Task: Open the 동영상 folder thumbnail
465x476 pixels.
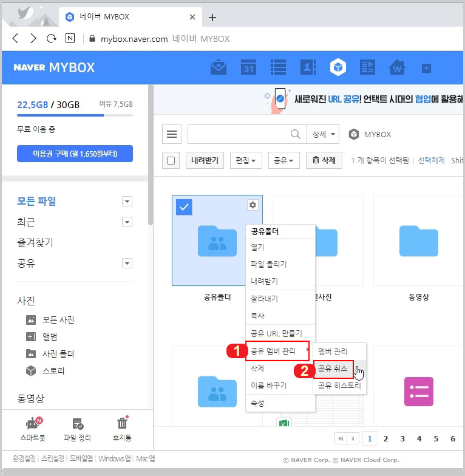Action: coord(419,240)
